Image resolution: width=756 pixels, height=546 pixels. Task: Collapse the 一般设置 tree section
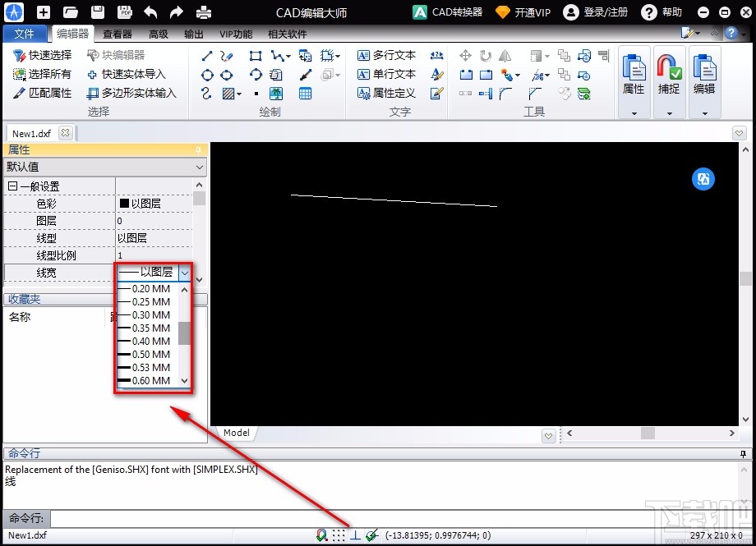12,186
